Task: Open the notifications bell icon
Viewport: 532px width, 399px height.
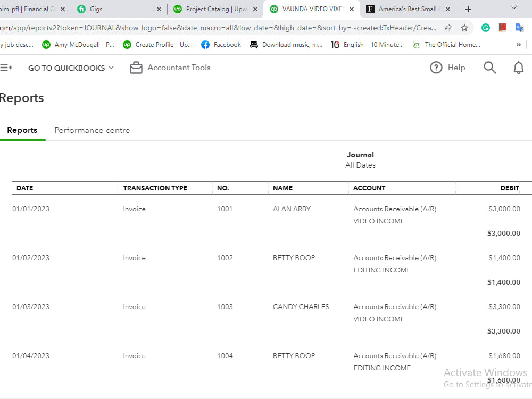Action: tap(518, 68)
